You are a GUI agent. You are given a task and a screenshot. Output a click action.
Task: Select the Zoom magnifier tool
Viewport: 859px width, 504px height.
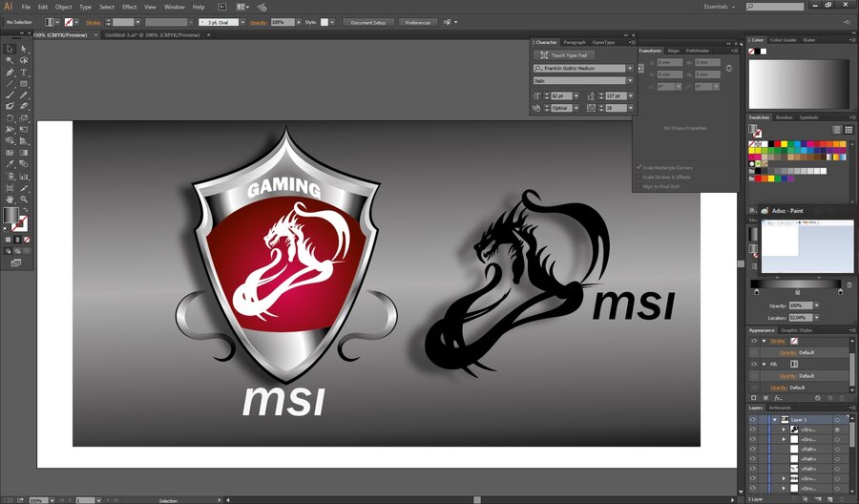tap(24, 199)
